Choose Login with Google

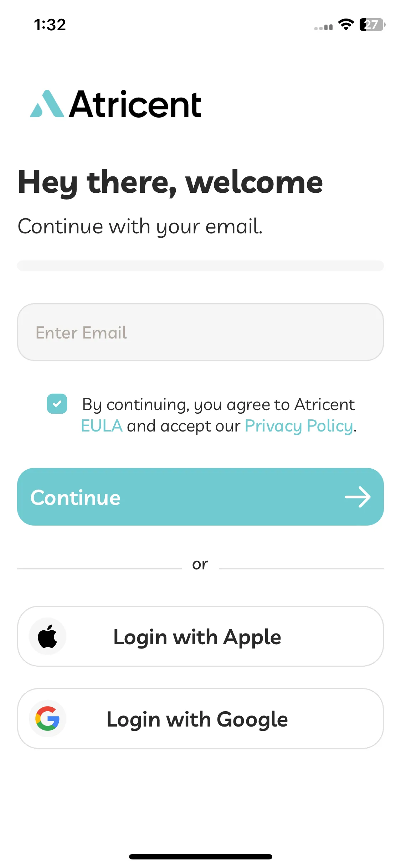[x=200, y=718]
